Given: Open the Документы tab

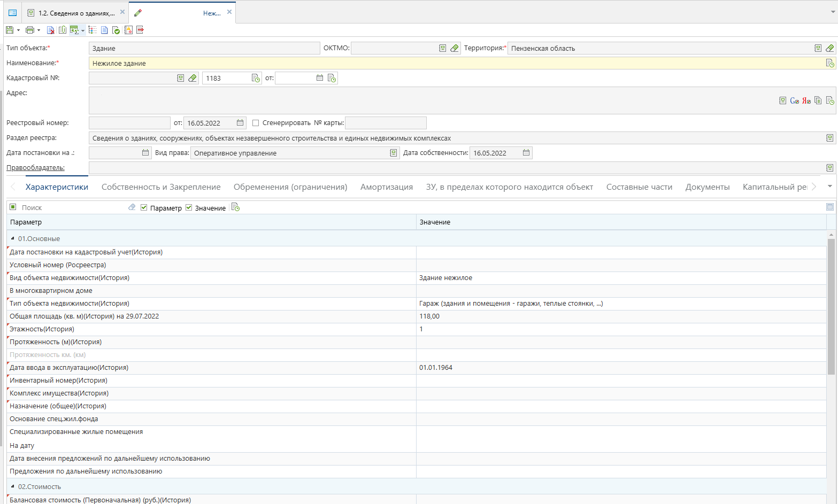Looking at the screenshot, I should [x=708, y=187].
